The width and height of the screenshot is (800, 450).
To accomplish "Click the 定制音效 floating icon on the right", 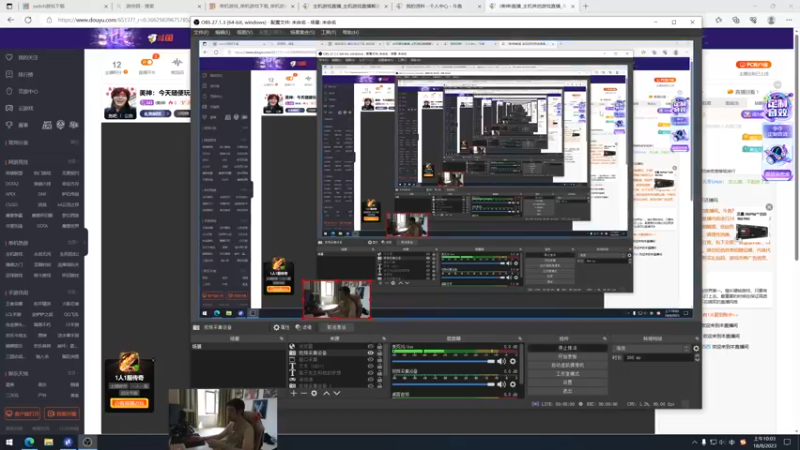I will tap(777, 106).
